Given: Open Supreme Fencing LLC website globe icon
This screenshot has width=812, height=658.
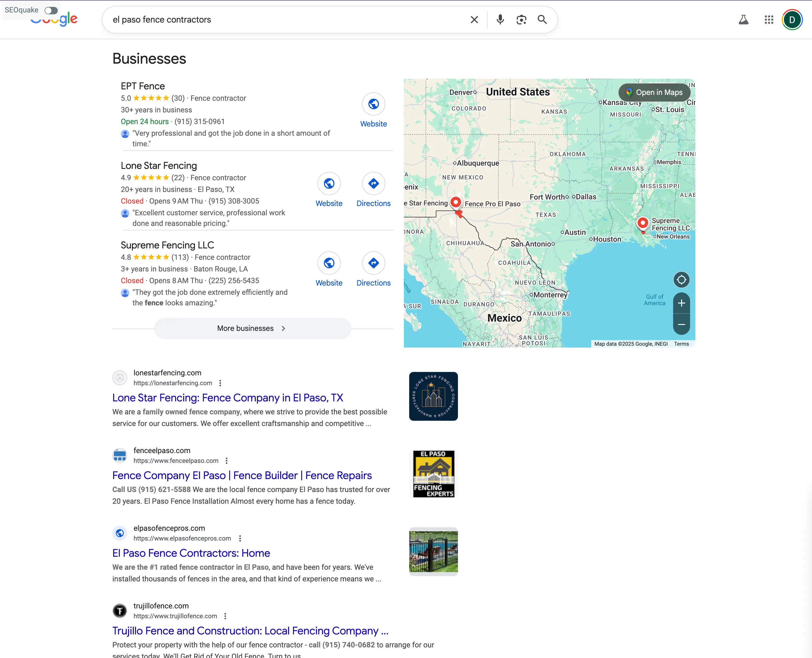Looking at the screenshot, I should (329, 263).
